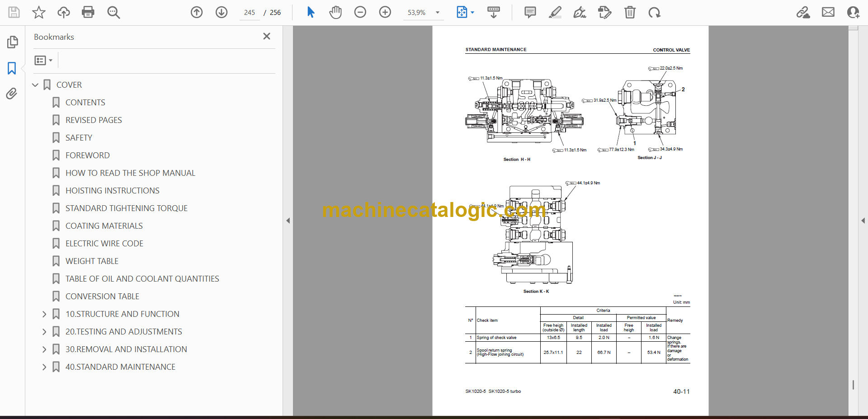
Task: Open the FOREWORD bookmark
Action: point(88,155)
